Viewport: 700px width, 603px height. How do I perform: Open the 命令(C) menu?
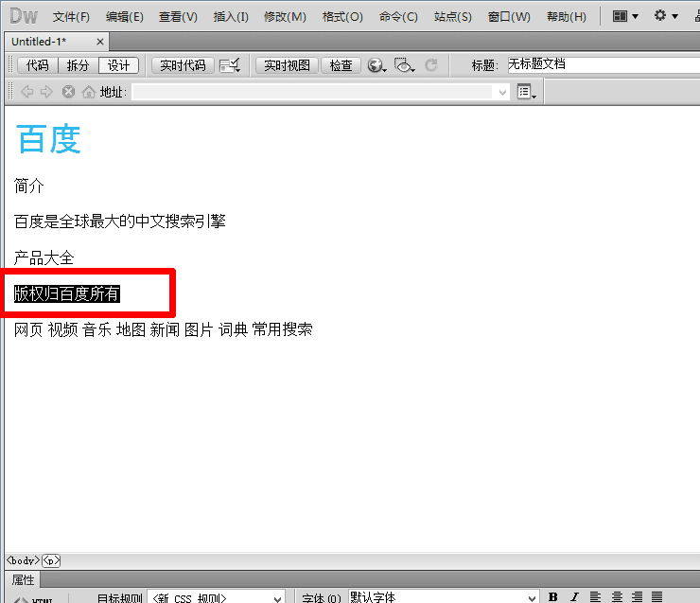point(398,16)
